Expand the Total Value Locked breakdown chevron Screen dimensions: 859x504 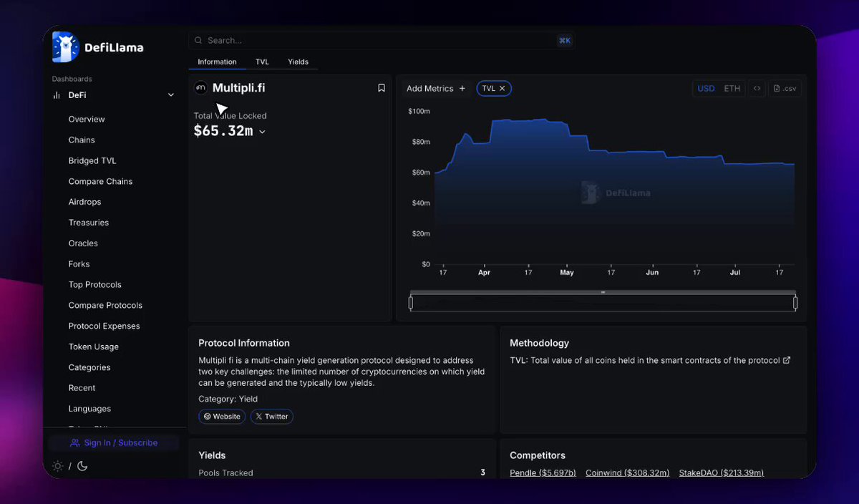pyautogui.click(x=262, y=132)
